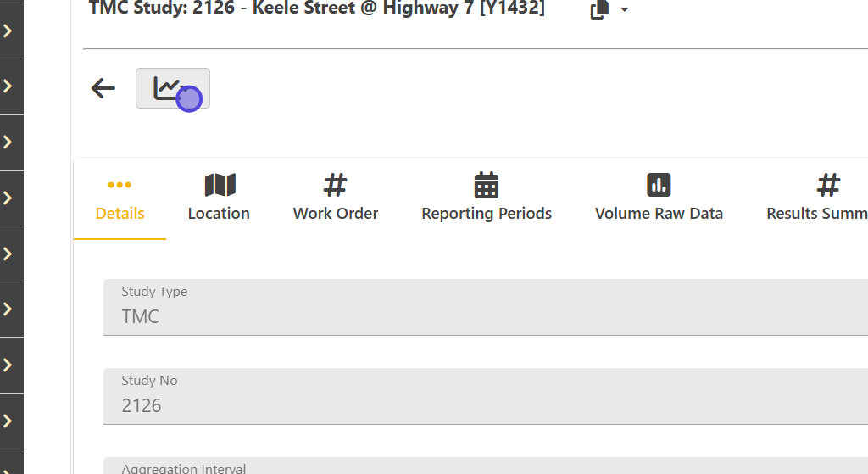Viewport: 868px width, 474px height.
Task: Expand the second sidebar chevron from top
Action: (8, 86)
